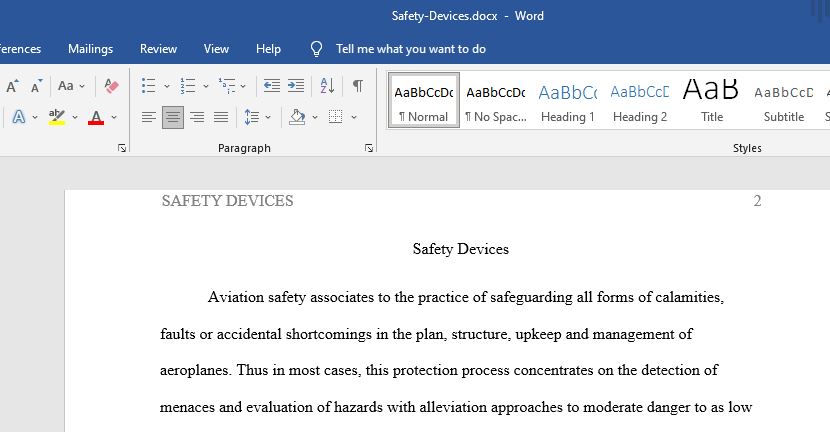Image resolution: width=830 pixels, height=432 pixels.
Task: Open bullet library dropdown arrow
Action: point(167,86)
